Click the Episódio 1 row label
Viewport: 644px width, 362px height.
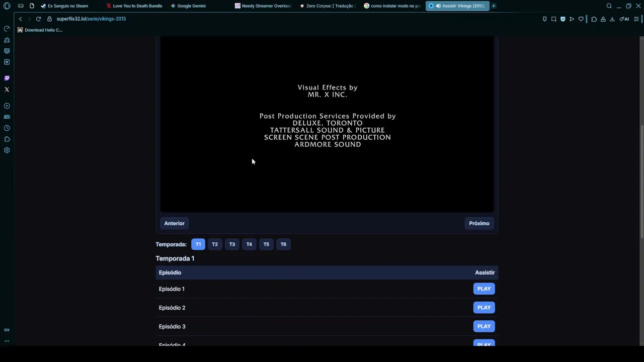pyautogui.click(x=172, y=289)
